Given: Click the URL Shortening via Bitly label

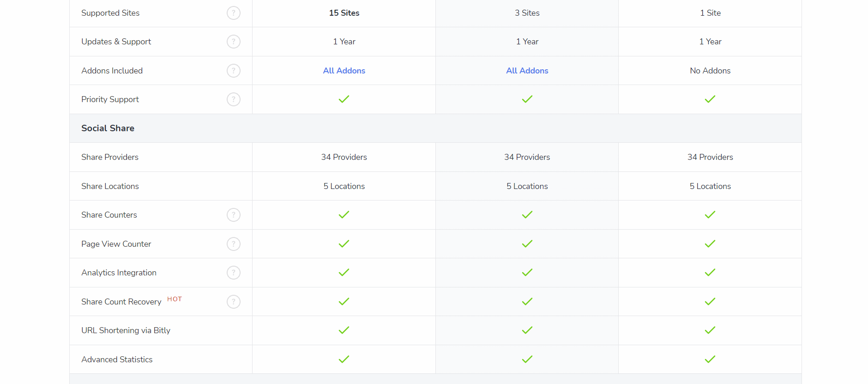Looking at the screenshot, I should pyautogui.click(x=126, y=330).
